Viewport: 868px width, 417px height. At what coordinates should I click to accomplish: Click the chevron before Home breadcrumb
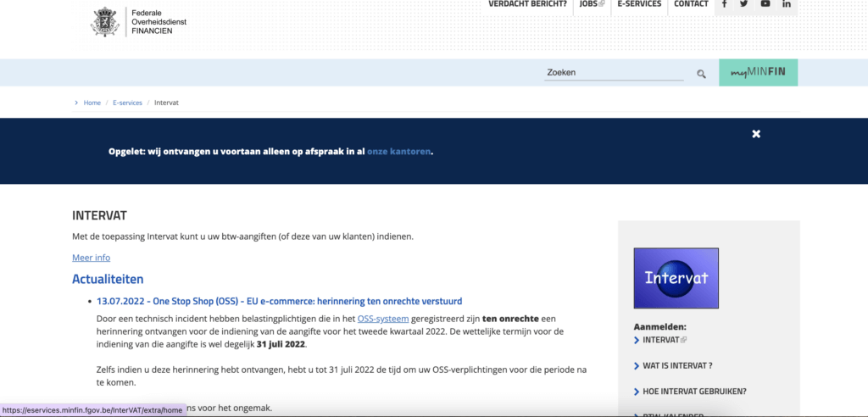[x=76, y=103]
